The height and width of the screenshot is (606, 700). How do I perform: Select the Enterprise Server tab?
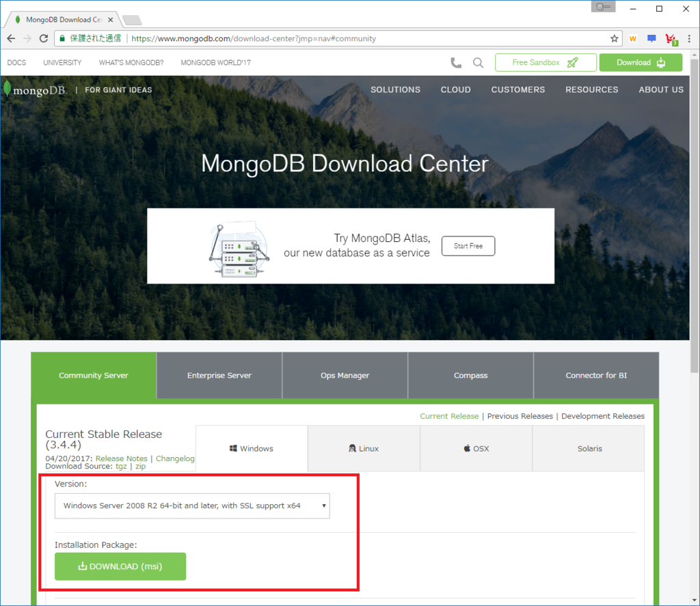click(219, 375)
